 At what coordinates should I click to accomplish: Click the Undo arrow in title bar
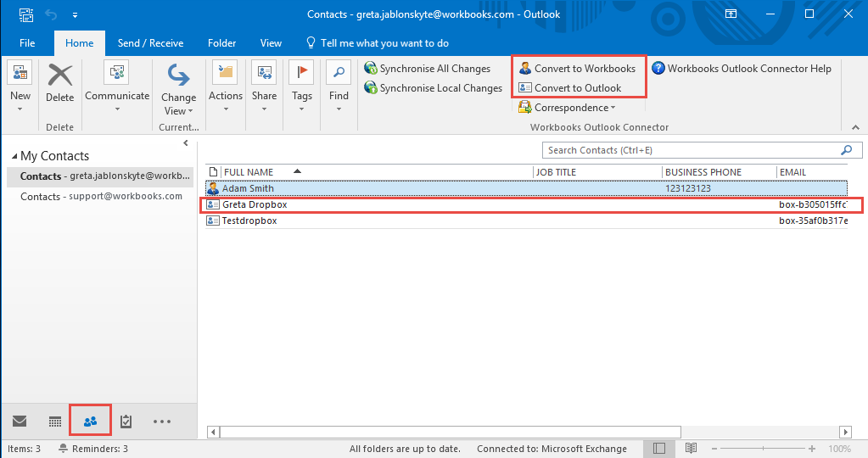coord(51,15)
